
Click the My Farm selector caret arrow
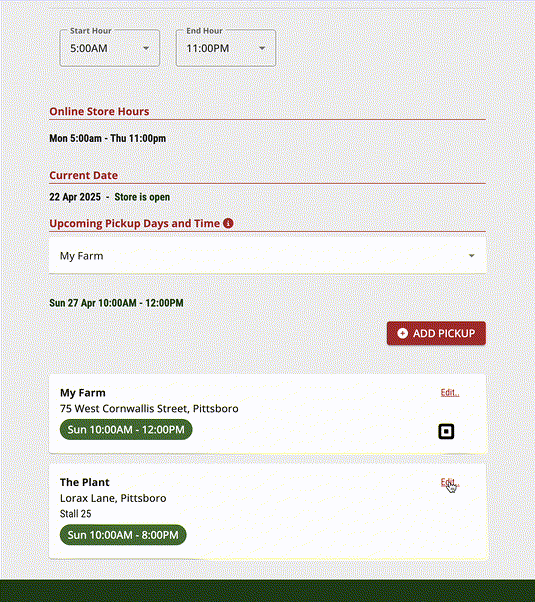tap(472, 256)
